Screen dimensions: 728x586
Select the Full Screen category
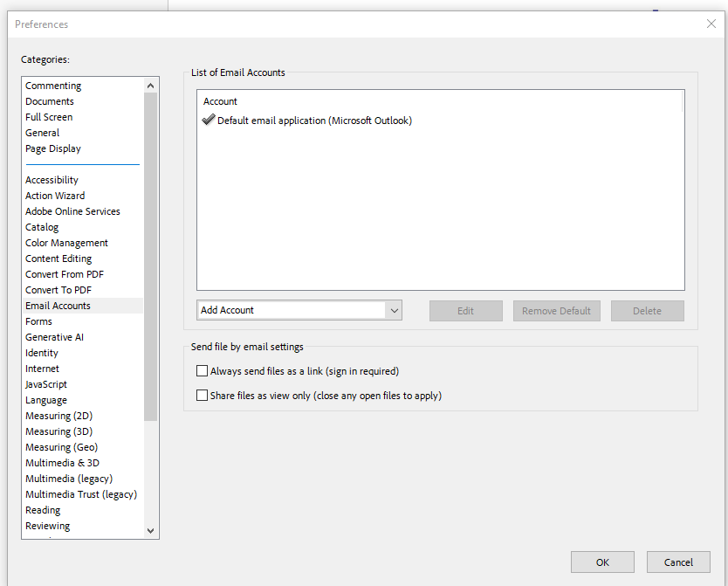[48, 116]
